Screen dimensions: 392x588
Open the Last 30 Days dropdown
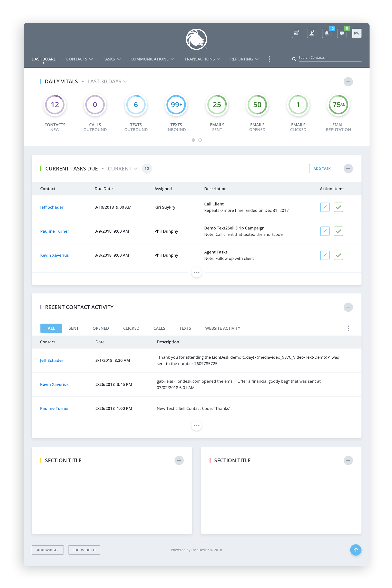pyautogui.click(x=107, y=81)
